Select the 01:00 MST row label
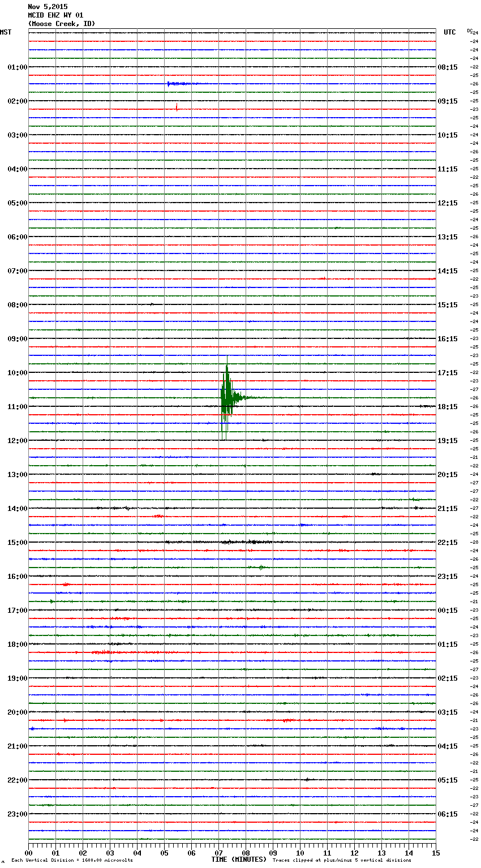 (18, 67)
